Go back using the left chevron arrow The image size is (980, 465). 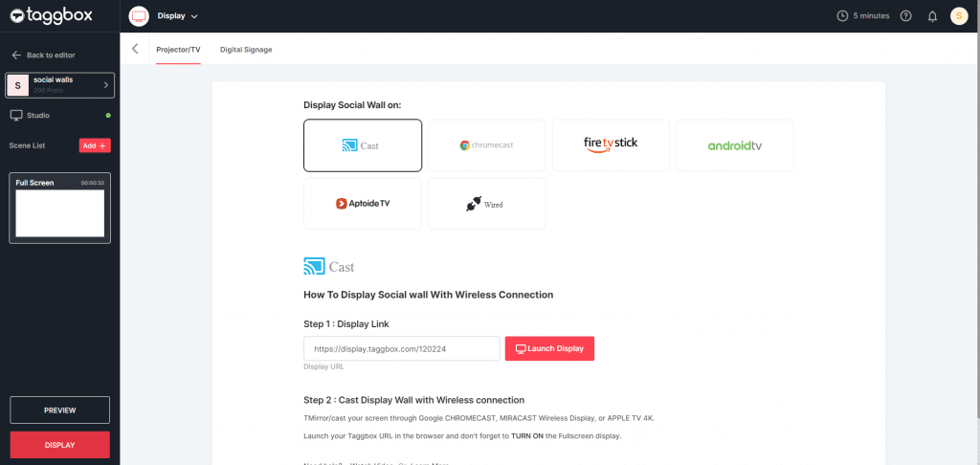click(x=135, y=49)
